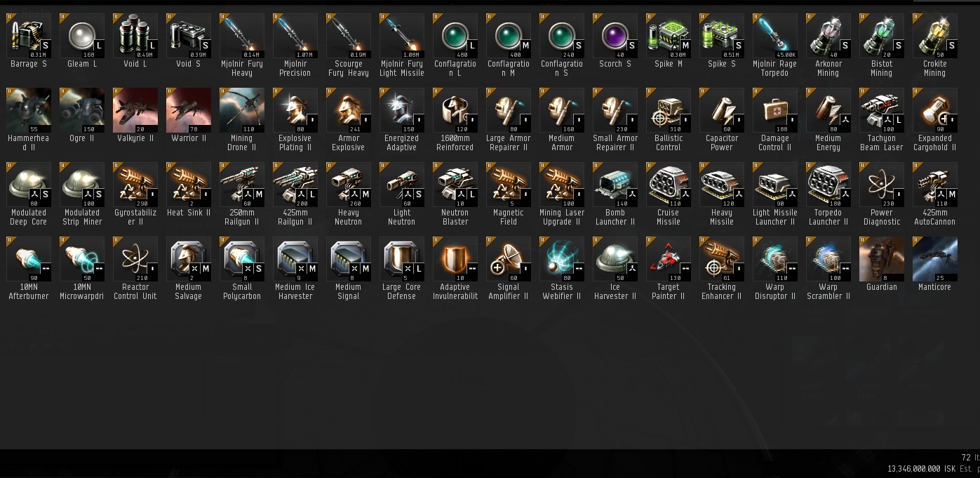The height and width of the screenshot is (478, 980).
Task: Select Conflagration L crystal
Action: point(455,36)
